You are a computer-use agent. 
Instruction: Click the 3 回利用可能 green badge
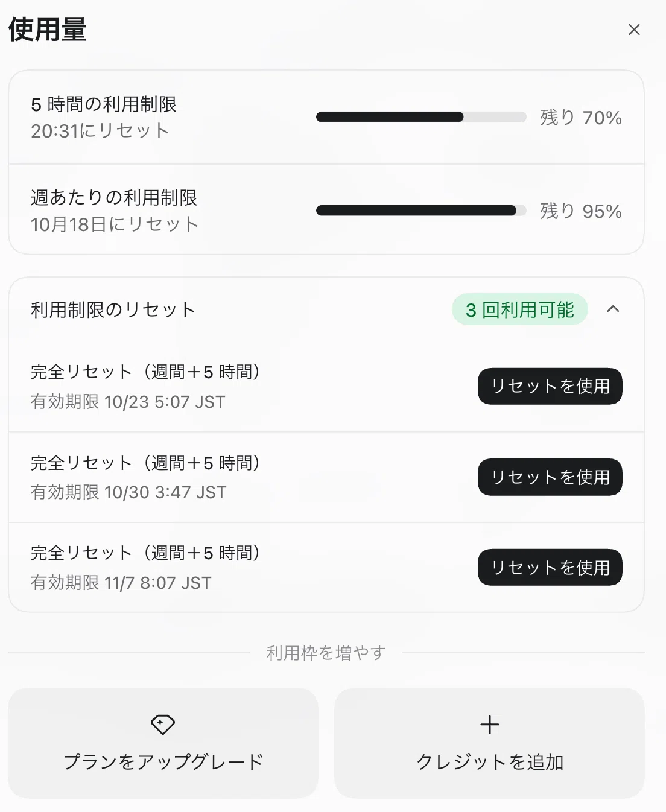click(x=519, y=309)
